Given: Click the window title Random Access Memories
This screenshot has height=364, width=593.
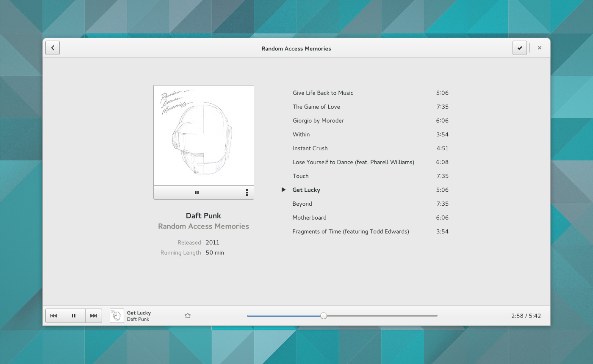Looking at the screenshot, I should [x=296, y=49].
